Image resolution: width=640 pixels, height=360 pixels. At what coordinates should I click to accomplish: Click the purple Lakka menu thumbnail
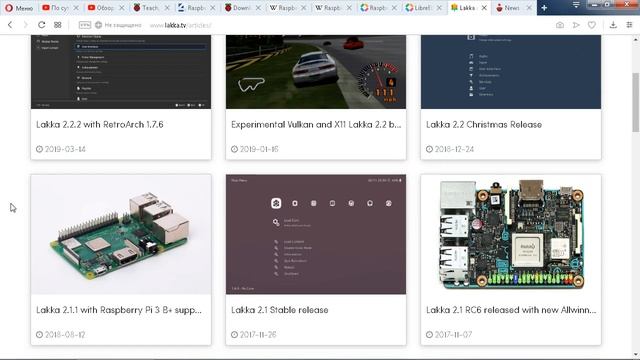click(x=316, y=234)
